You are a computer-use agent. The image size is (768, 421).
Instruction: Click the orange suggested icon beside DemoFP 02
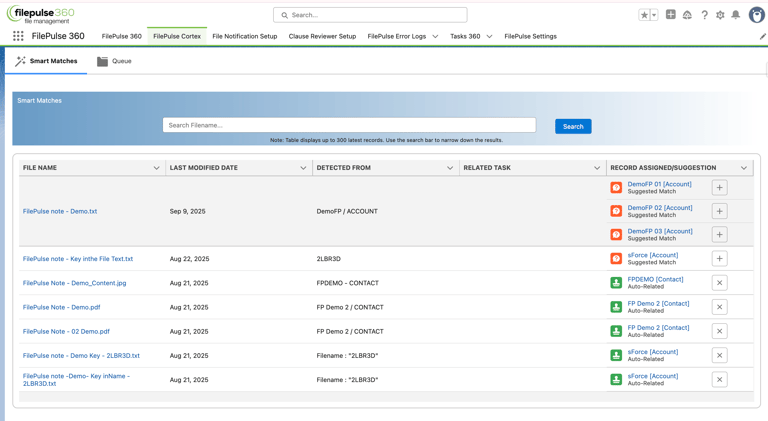[616, 211]
